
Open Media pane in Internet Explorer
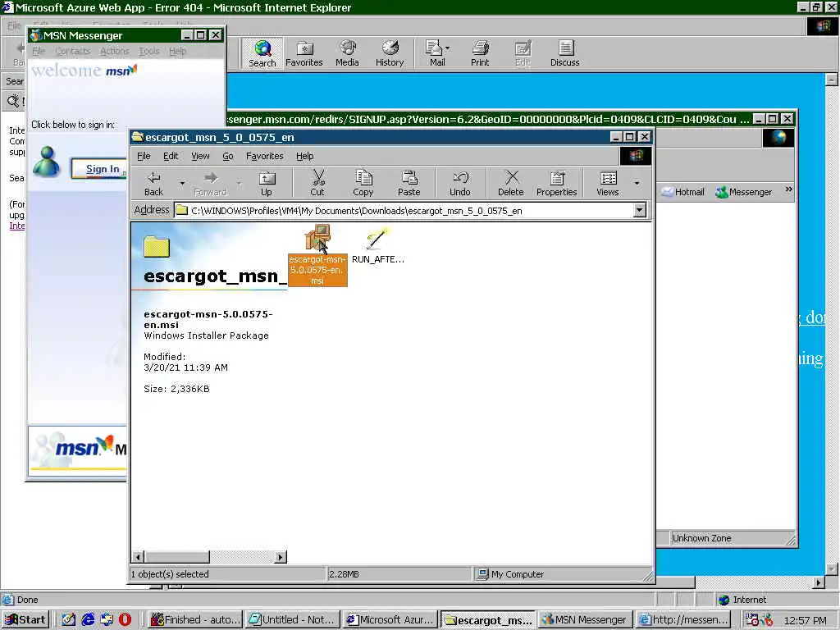pyautogui.click(x=347, y=53)
